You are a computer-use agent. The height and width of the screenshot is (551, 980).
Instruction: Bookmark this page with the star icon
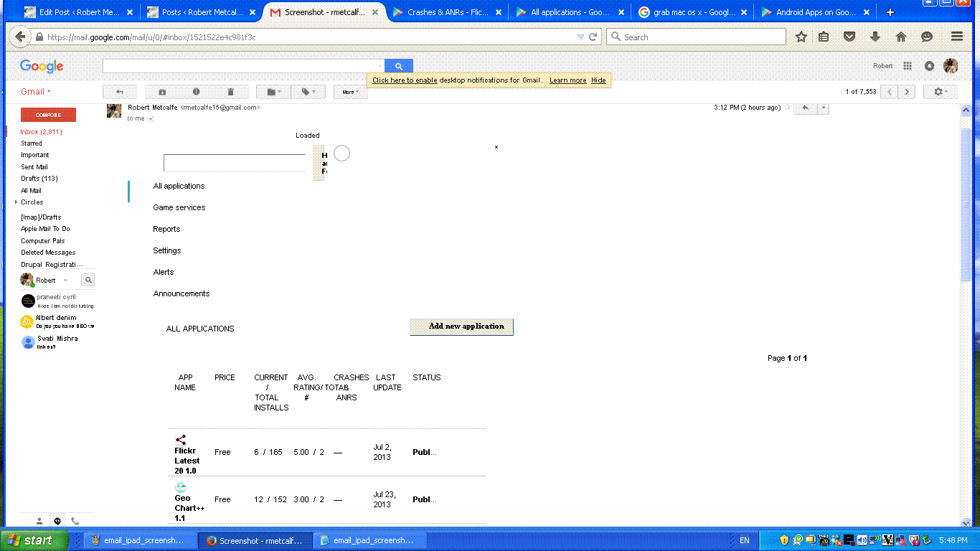801,37
